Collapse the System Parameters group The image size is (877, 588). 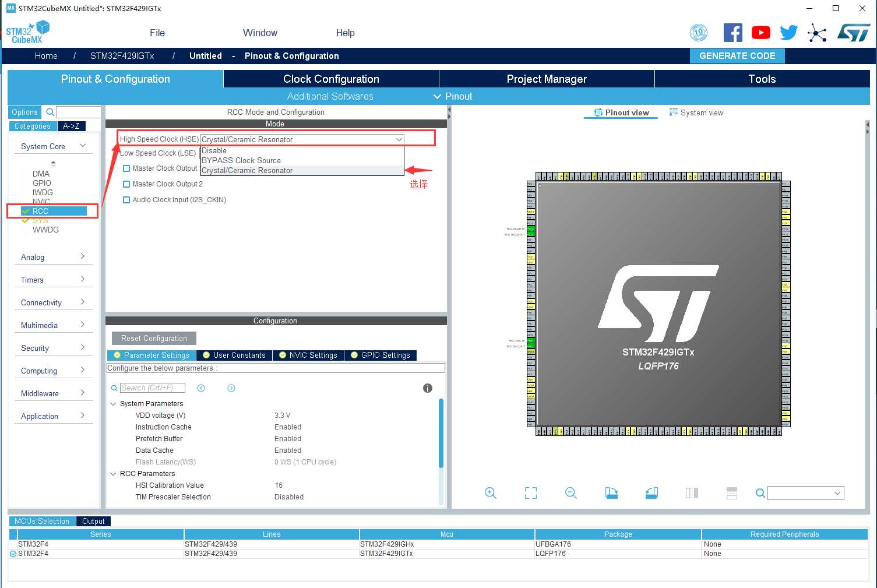(x=113, y=404)
